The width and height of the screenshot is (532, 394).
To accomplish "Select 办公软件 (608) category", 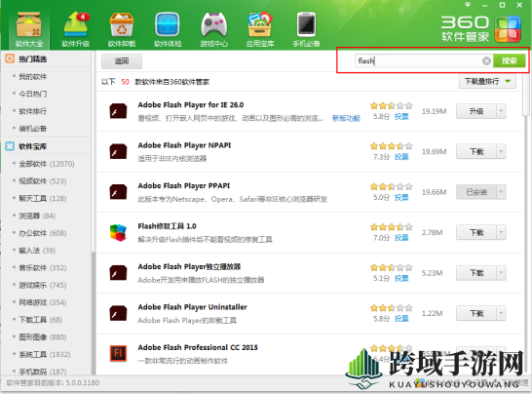I will 43,233.
